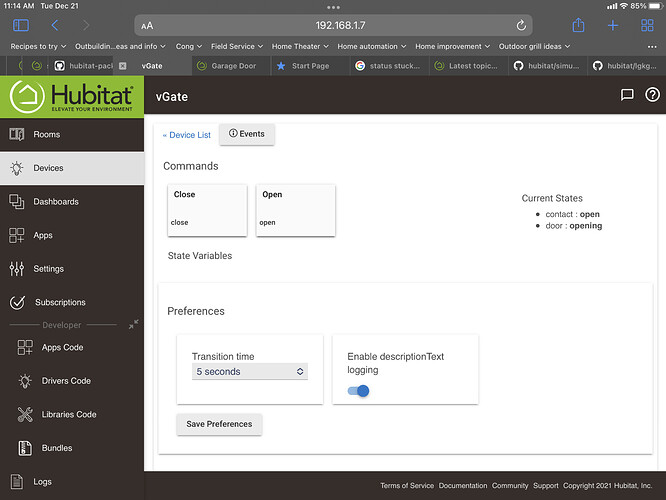Switch to the status stuck tab

click(389, 66)
